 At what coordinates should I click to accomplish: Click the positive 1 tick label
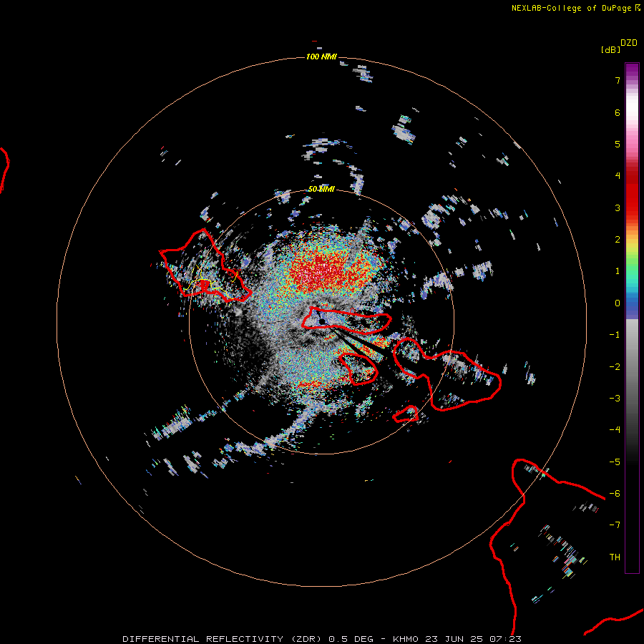click(618, 271)
